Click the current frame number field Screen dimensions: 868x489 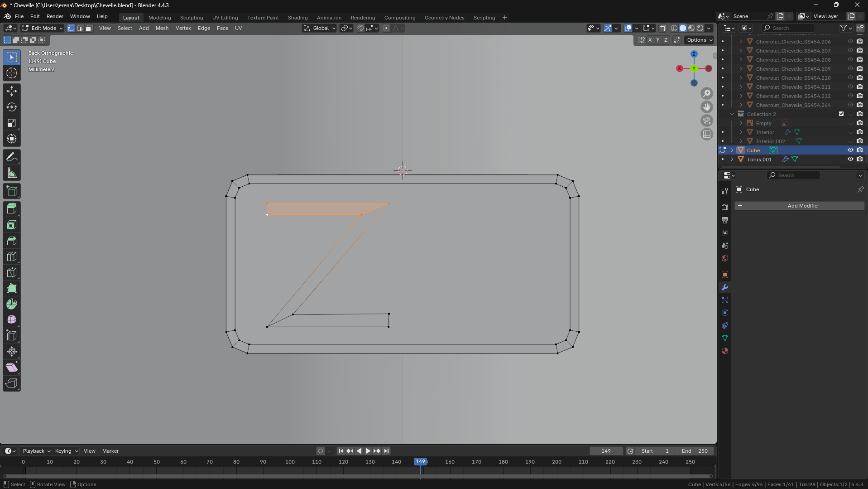pos(606,451)
